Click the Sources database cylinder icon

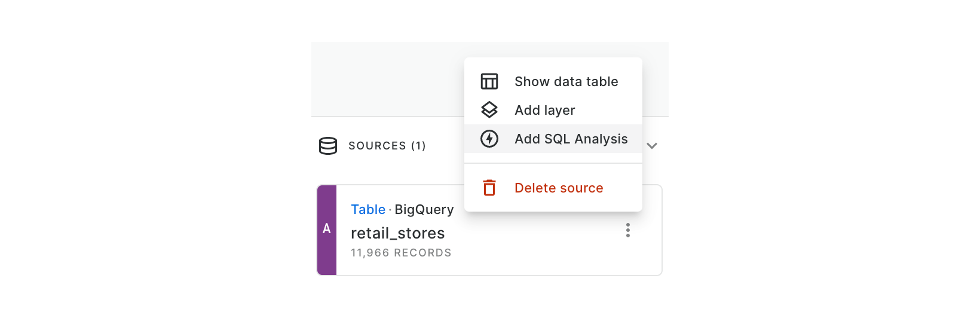coord(328,146)
